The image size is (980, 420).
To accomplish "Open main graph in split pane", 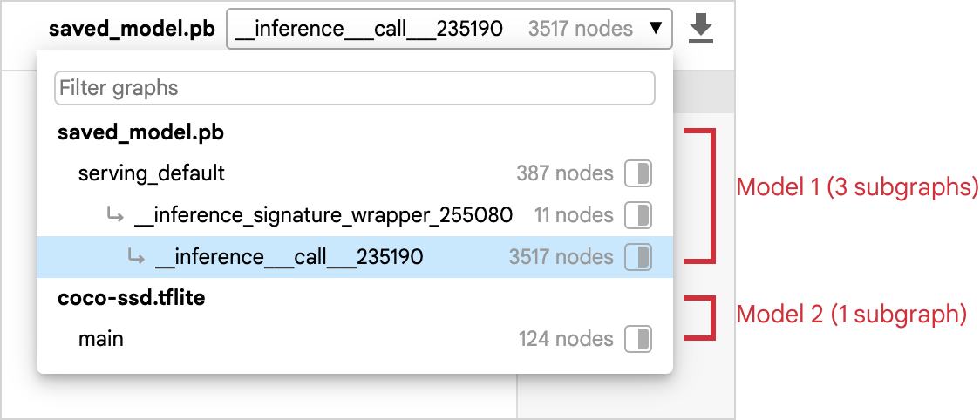I will coord(638,339).
